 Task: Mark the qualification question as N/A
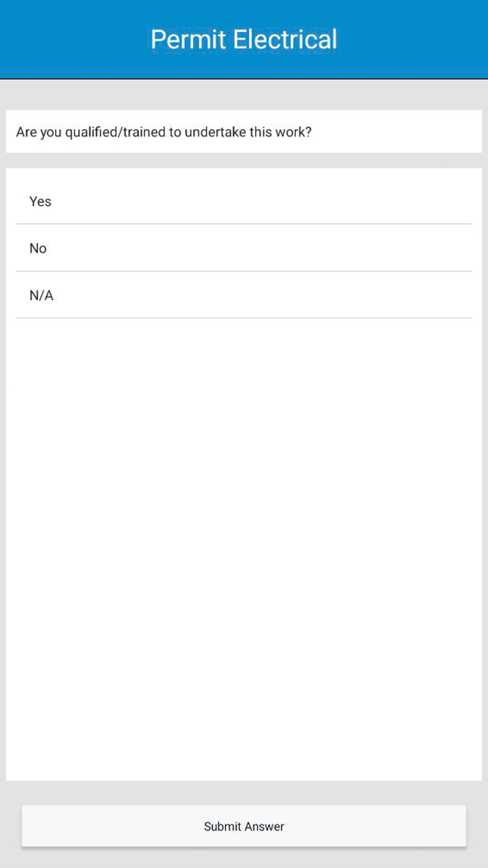41,295
